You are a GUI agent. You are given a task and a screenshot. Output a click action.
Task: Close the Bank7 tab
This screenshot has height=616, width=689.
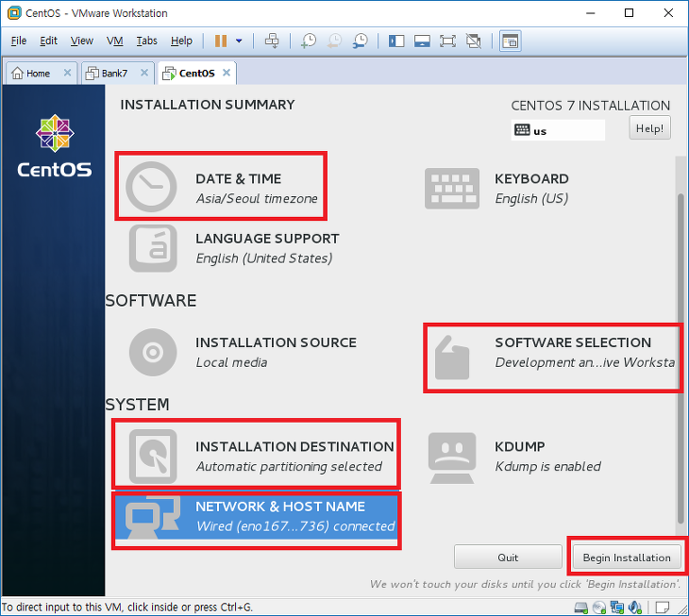[144, 73]
